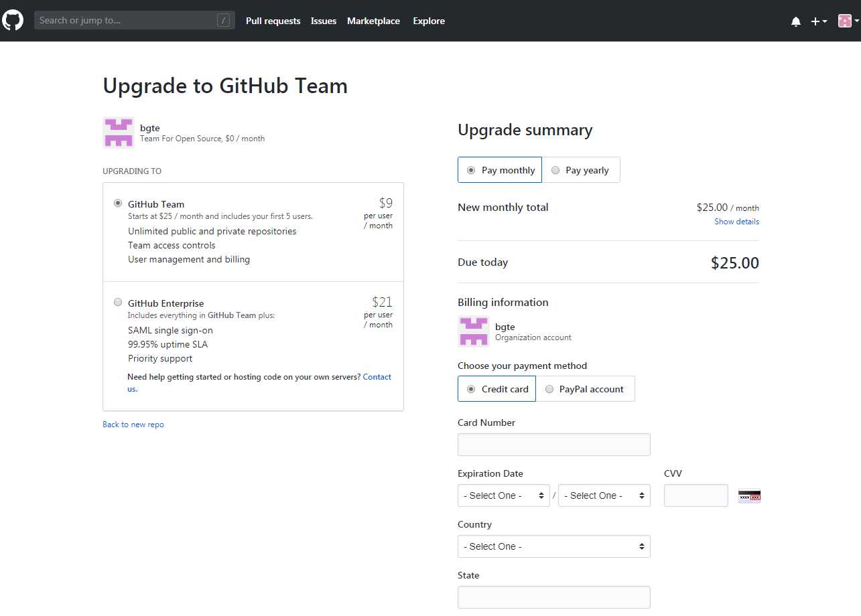Focus the CVV input field
Screen dimensions: 861x616
(x=696, y=495)
